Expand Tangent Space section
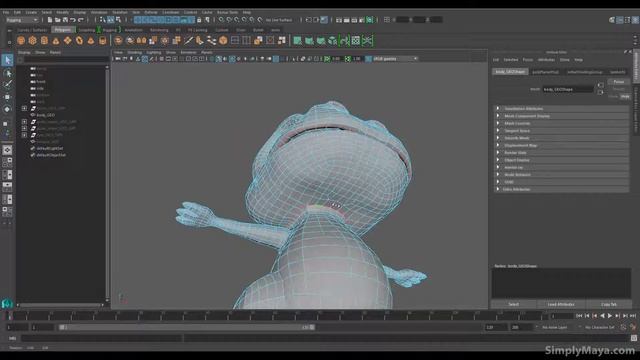Viewport: 640px width, 360px height. point(562,131)
